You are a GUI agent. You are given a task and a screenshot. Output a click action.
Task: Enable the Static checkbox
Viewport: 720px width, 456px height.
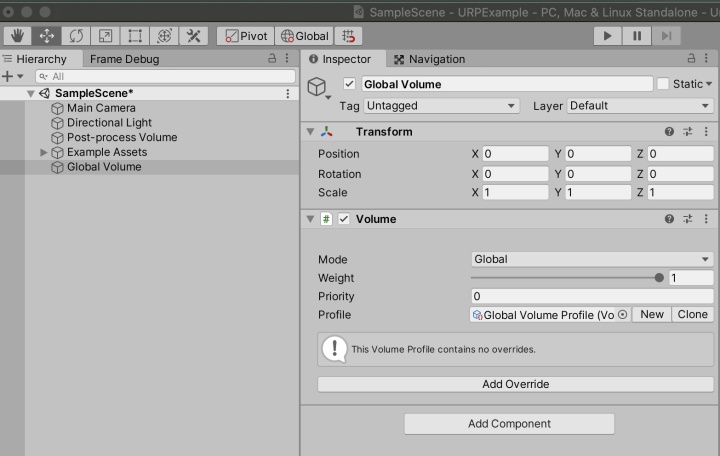tap(662, 84)
